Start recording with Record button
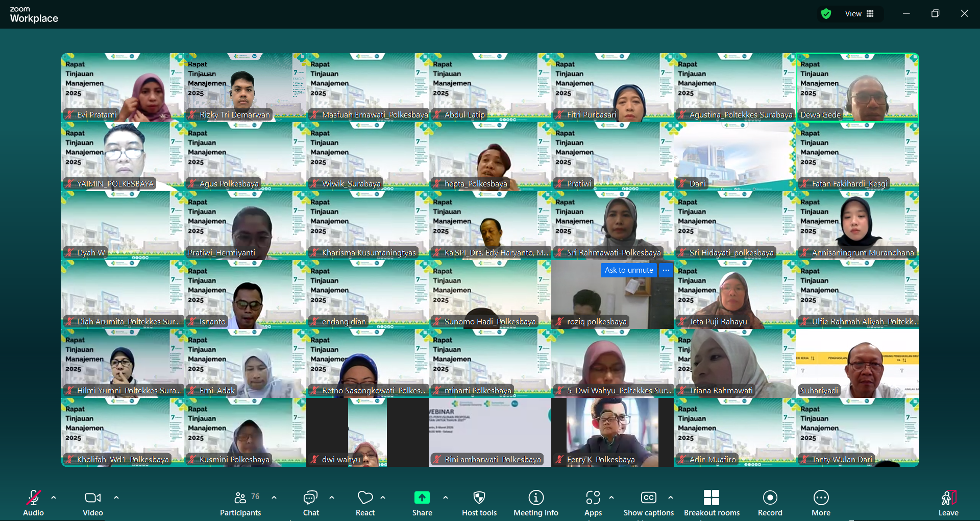Screen dimensions: 980x521 [x=770, y=498]
